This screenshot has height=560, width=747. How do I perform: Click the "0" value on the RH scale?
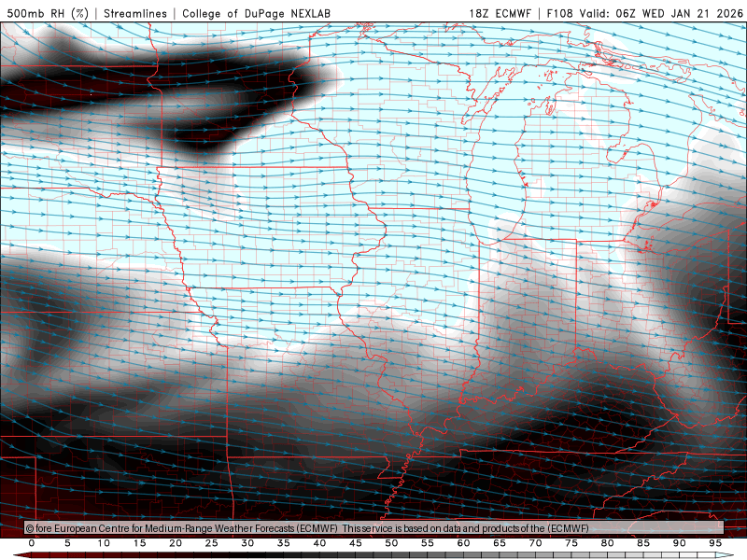[x=32, y=543]
